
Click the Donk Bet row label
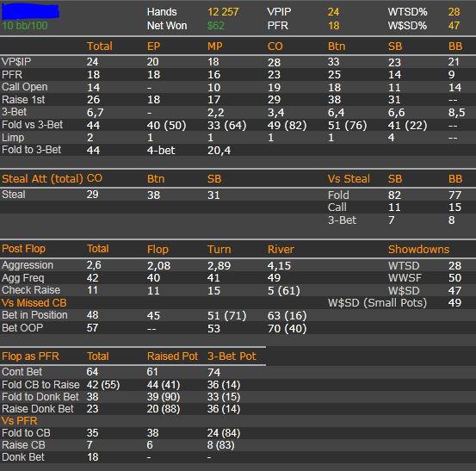click(x=23, y=457)
